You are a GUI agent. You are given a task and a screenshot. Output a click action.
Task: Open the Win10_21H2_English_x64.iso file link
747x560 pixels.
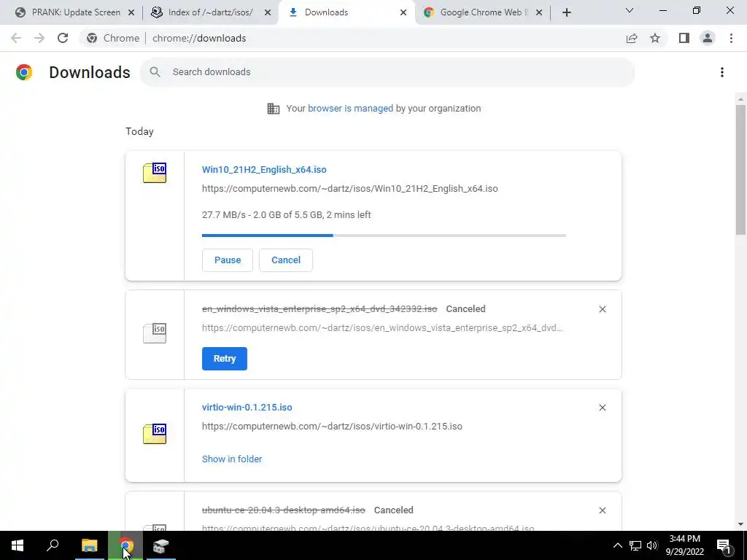[x=264, y=169]
